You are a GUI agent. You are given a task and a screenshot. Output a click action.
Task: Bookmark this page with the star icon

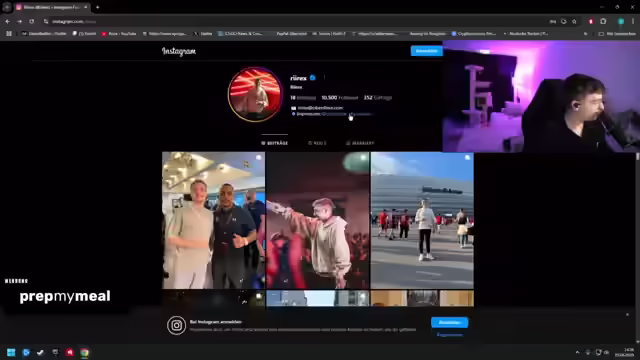(x=574, y=21)
